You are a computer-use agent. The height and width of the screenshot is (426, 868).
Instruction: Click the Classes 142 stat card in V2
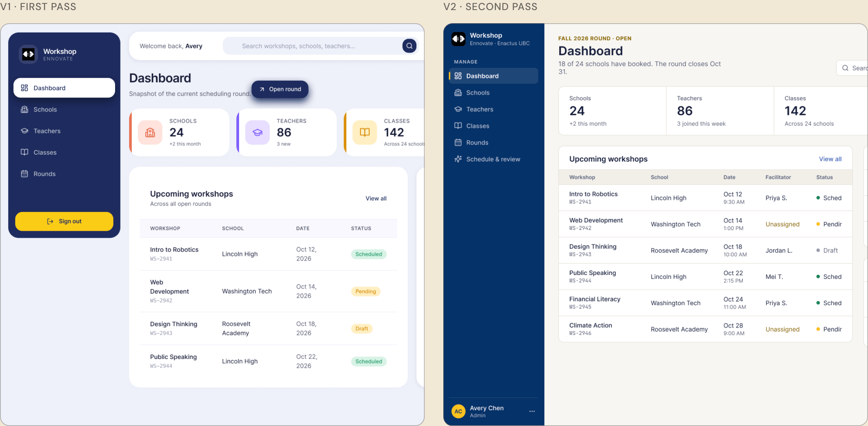click(821, 111)
